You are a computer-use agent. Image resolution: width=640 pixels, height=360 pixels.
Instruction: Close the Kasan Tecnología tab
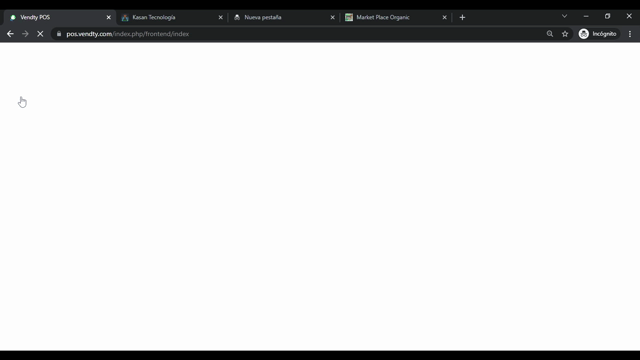[x=220, y=18]
